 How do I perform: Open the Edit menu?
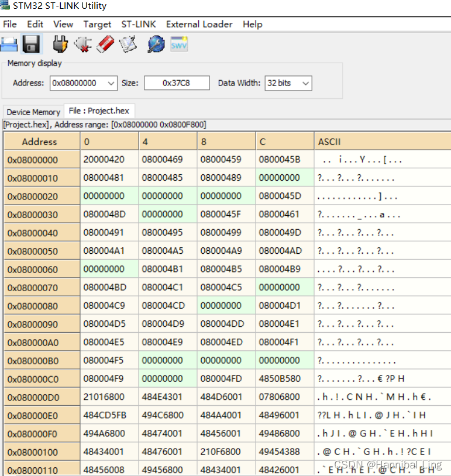35,25
